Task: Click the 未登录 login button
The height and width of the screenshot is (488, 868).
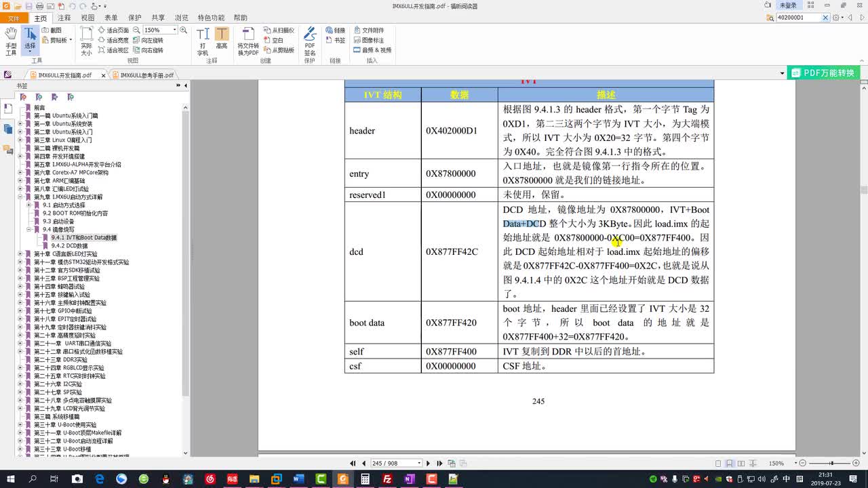Action: pos(788,5)
